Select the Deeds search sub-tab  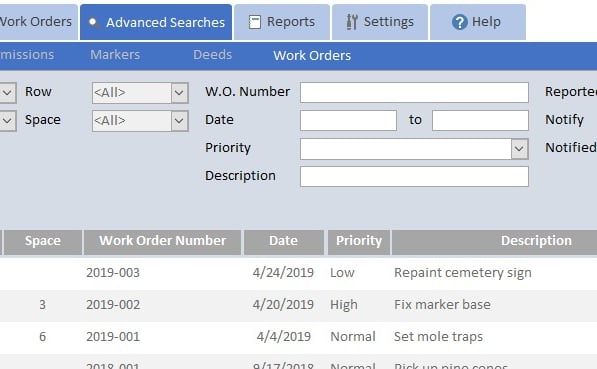click(212, 55)
